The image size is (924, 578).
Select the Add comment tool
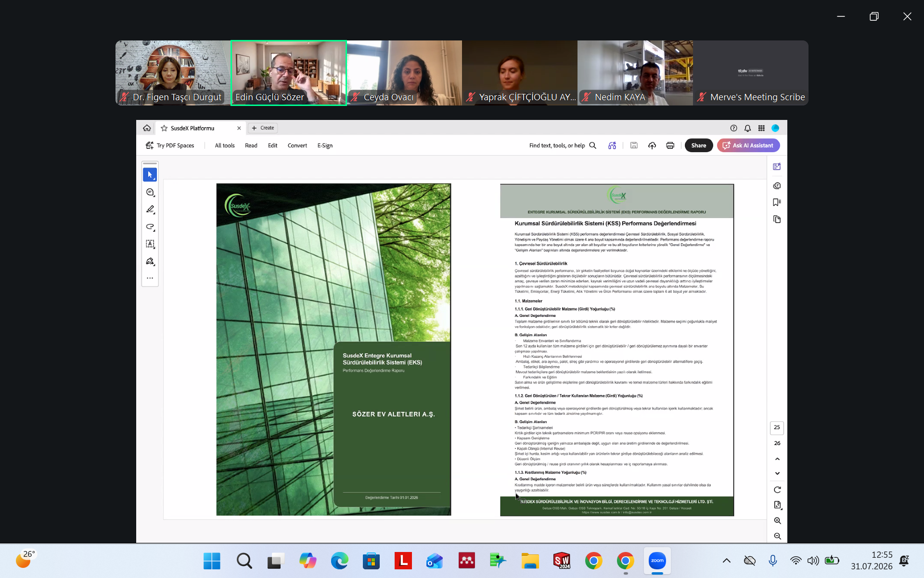point(150,192)
